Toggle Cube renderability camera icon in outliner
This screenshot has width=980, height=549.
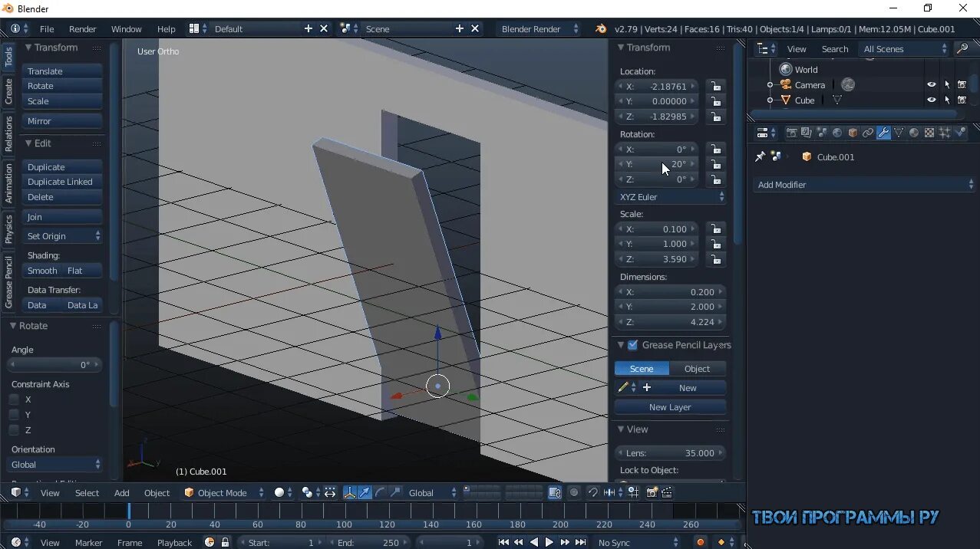coord(962,100)
